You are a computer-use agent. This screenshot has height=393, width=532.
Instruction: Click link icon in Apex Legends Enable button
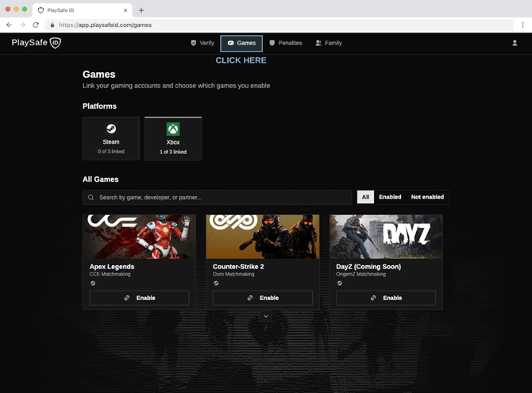tap(126, 298)
